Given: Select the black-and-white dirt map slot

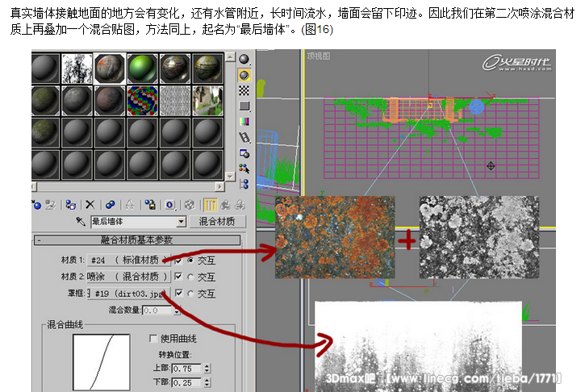Looking at the screenshot, I should point(77,68).
